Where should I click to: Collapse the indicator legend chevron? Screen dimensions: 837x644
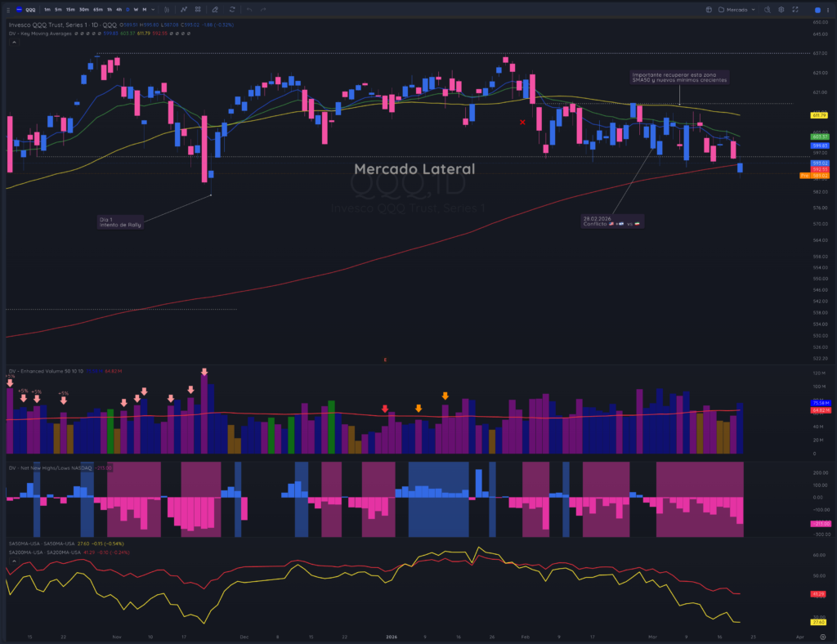point(15,42)
